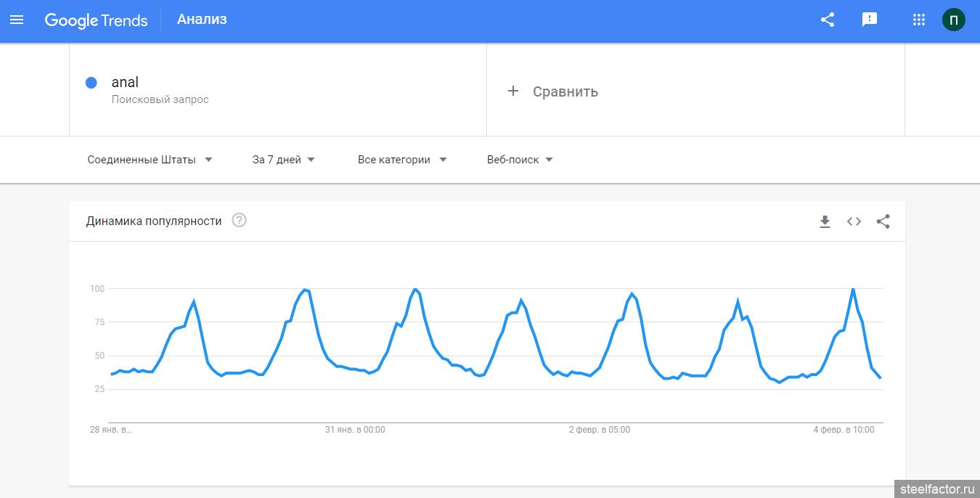This screenshot has width=980, height=498.
Task: Open the hamburger main menu
Action: pyautogui.click(x=17, y=20)
